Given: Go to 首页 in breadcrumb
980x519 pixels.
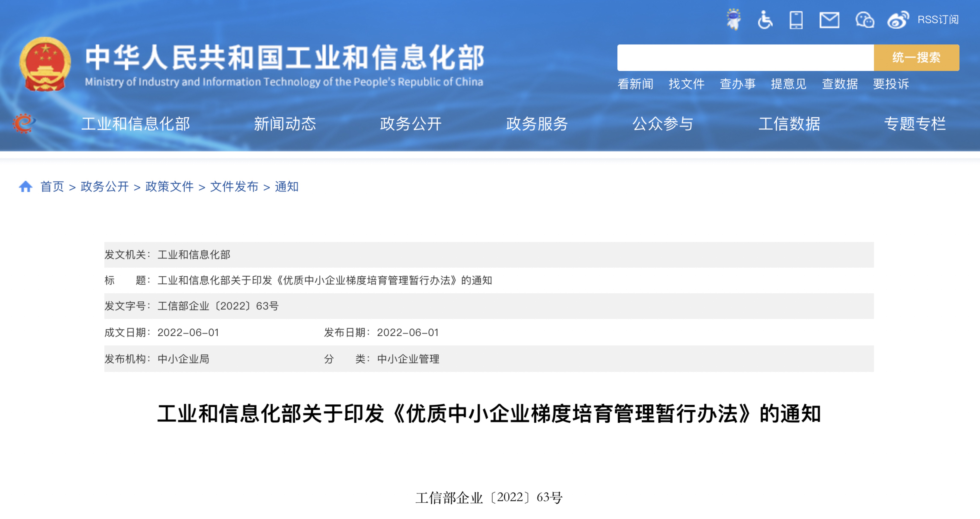Looking at the screenshot, I should coord(53,186).
